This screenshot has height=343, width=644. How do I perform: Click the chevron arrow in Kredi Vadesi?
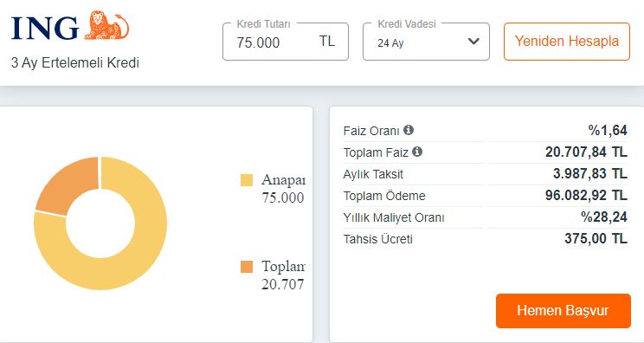(473, 41)
